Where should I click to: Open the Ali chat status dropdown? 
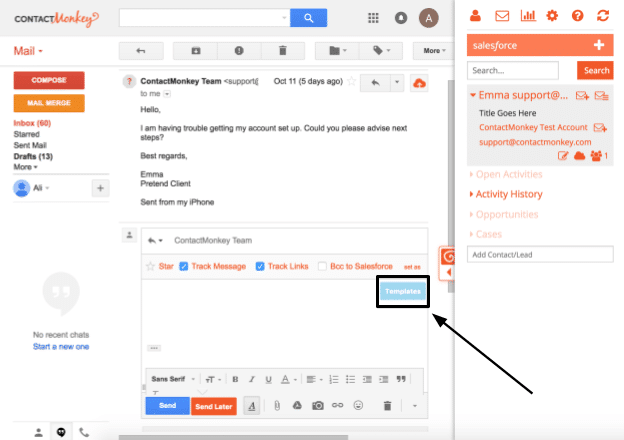tap(41, 188)
